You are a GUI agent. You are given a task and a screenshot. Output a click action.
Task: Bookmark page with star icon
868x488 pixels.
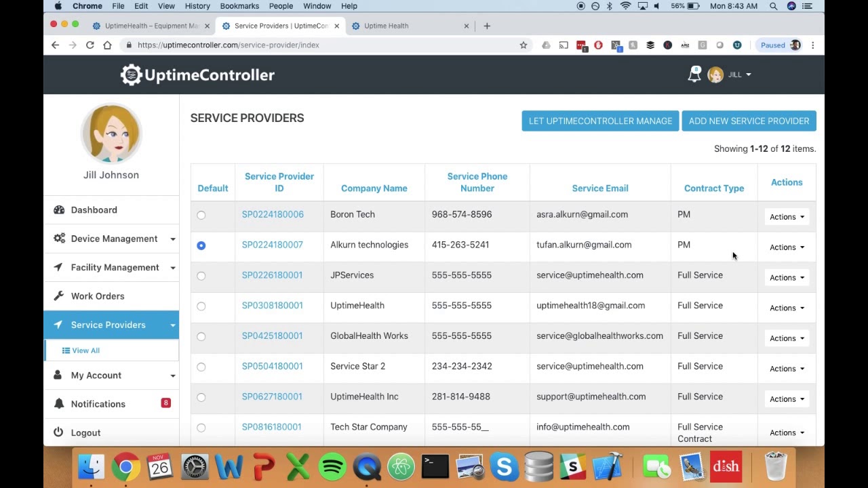pyautogui.click(x=524, y=45)
